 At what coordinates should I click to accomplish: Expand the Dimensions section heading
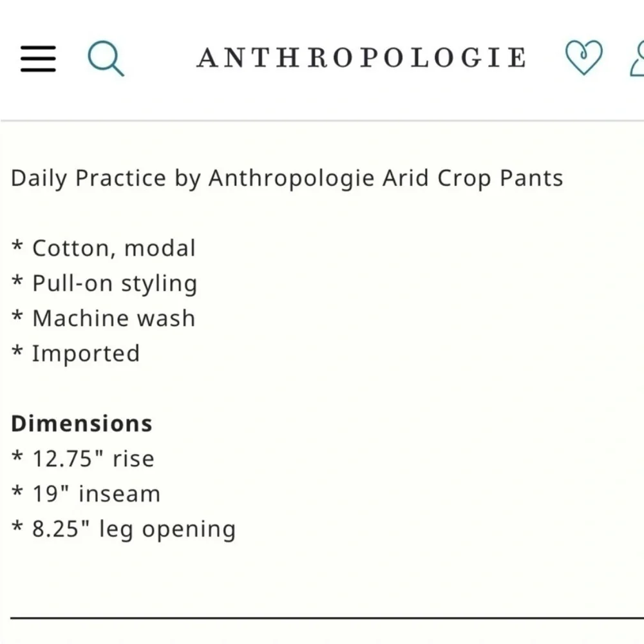click(81, 423)
